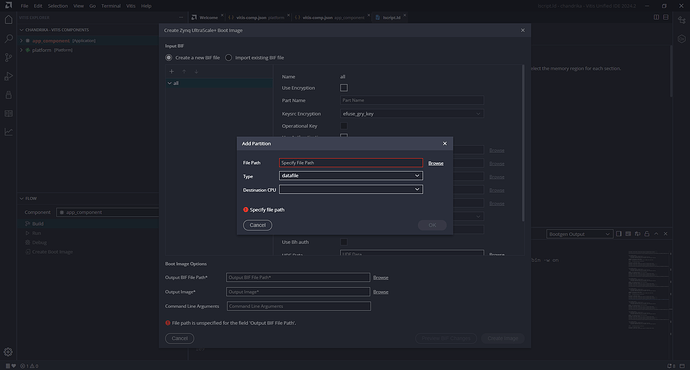
Task: Open the Destination CPU dropdown
Action: tap(351, 189)
